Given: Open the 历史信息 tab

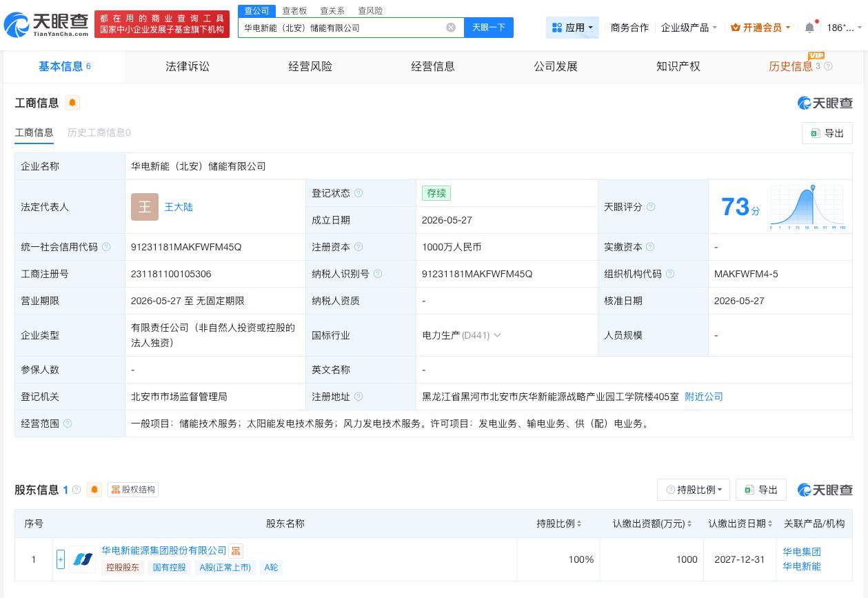Looking at the screenshot, I should (791, 66).
